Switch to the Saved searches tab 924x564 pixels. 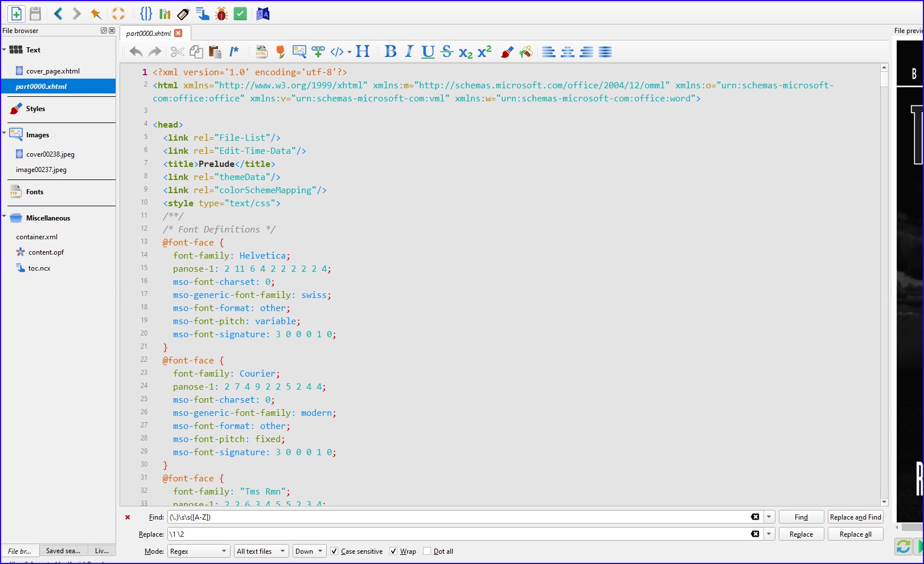click(x=63, y=551)
